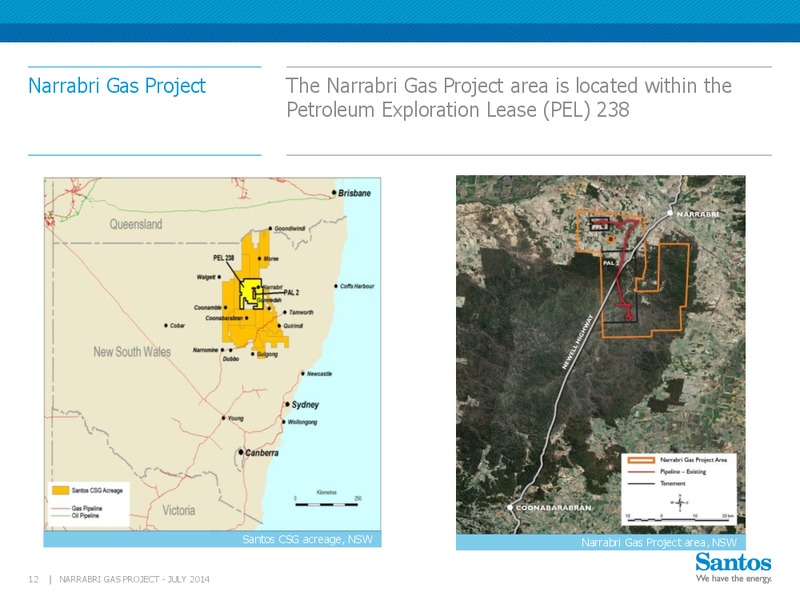Screen dimensions: 800x600
Task: Select the Newcastle city label
Action: (319, 373)
